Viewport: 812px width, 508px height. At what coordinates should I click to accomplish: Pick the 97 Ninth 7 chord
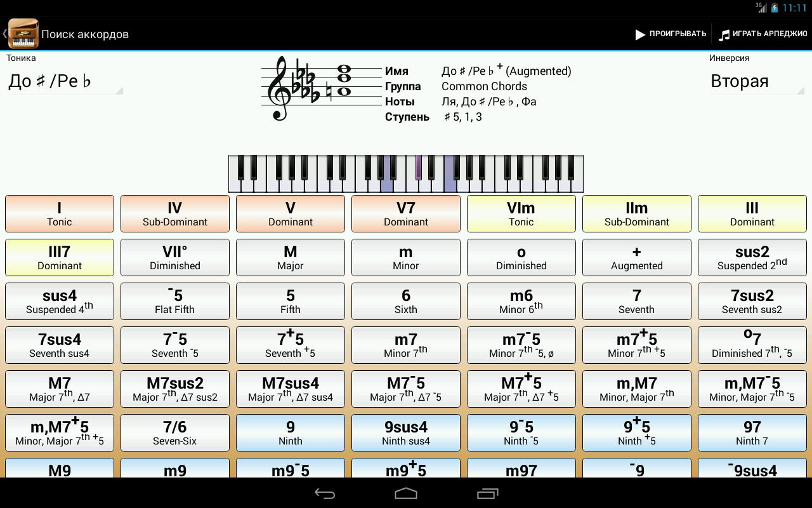[752, 433]
